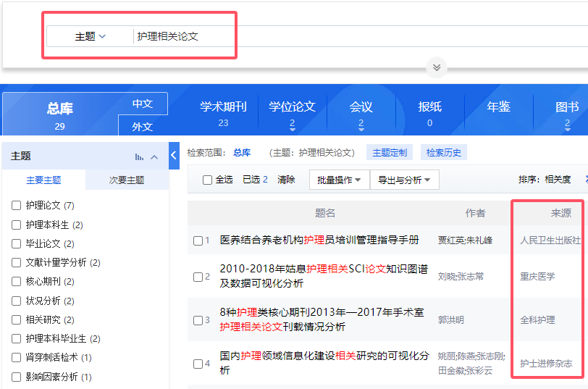This screenshot has width=588, height=389.
Task: Open 批量操作 dropdown menu
Action: click(x=339, y=180)
